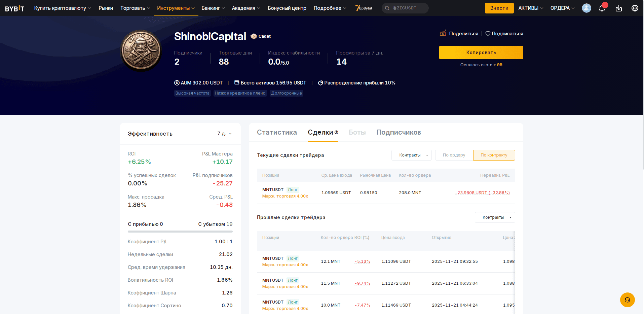Image resolution: width=644 pixels, height=314 pixels.
Task: Click the -7.47% ROI value
Action: point(363,305)
